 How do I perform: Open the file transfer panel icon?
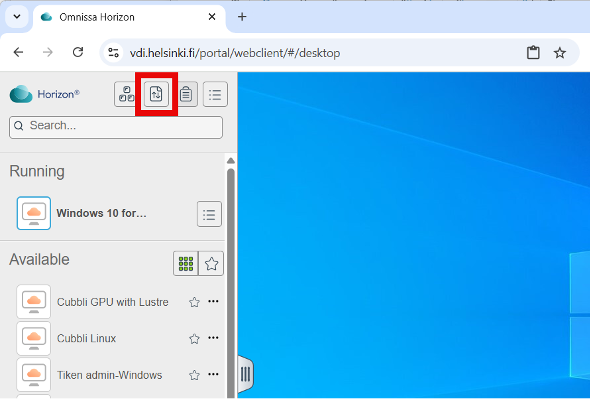coord(156,94)
